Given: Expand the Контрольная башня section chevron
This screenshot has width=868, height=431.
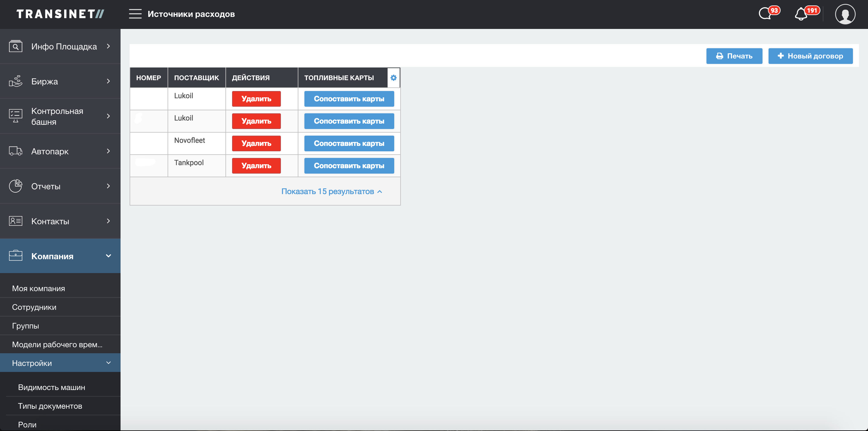Looking at the screenshot, I should [108, 116].
